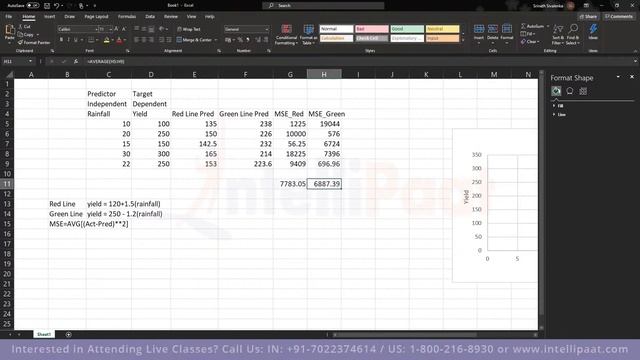
Task: Click the Share button
Action: click(x=589, y=17)
